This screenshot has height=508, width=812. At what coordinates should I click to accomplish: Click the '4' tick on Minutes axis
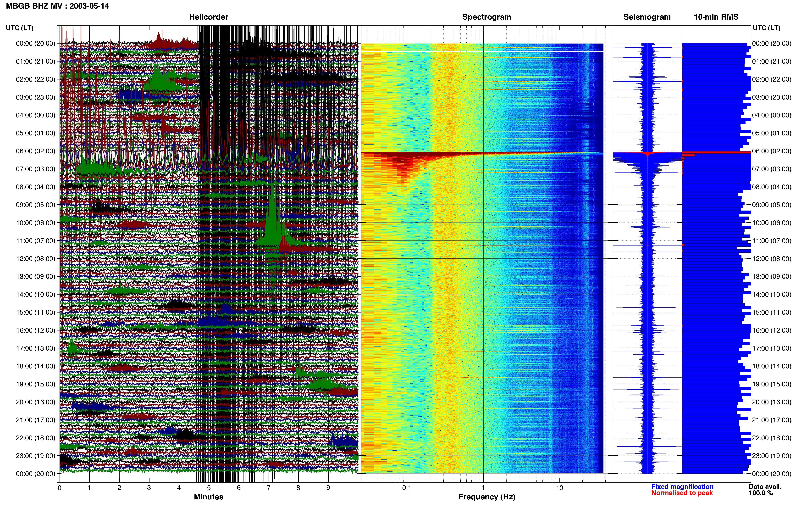tap(179, 488)
